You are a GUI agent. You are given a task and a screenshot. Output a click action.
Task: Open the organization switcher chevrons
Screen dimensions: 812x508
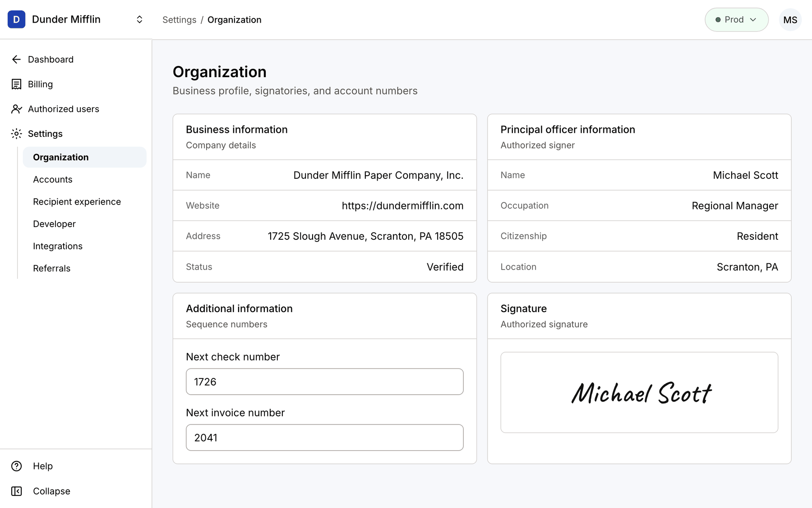(139, 19)
